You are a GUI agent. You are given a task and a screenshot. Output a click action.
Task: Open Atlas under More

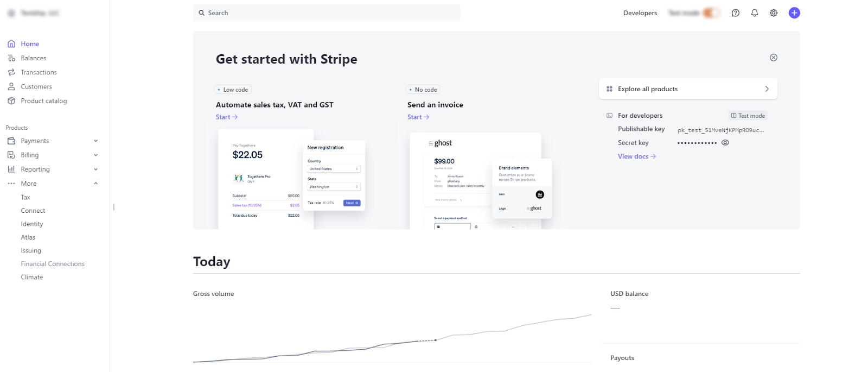click(x=28, y=237)
